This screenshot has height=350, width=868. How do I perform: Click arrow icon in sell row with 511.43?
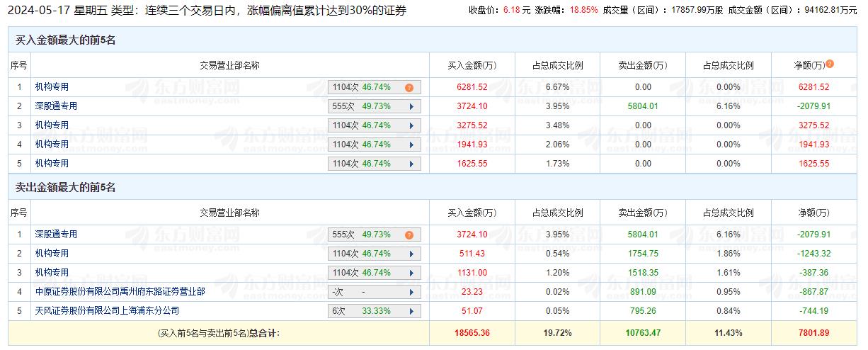[x=411, y=254]
